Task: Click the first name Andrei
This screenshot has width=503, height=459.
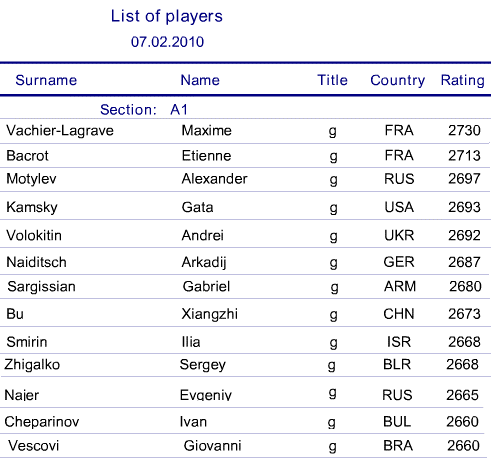Action: click(202, 236)
